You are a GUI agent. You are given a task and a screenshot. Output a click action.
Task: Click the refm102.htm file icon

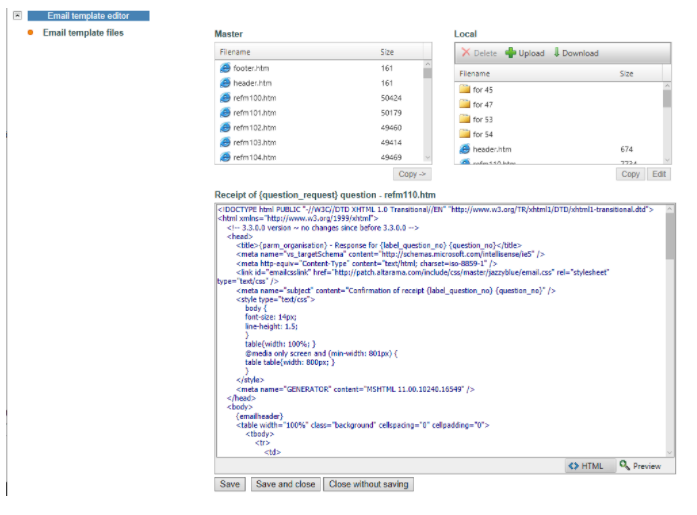225,128
